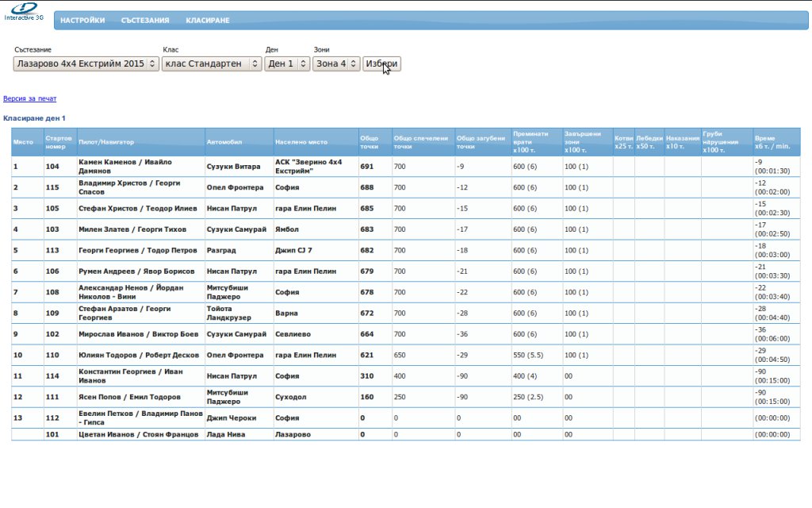Click the Севлиево town cell
Screen dimensions: 812x508
click(x=316, y=334)
